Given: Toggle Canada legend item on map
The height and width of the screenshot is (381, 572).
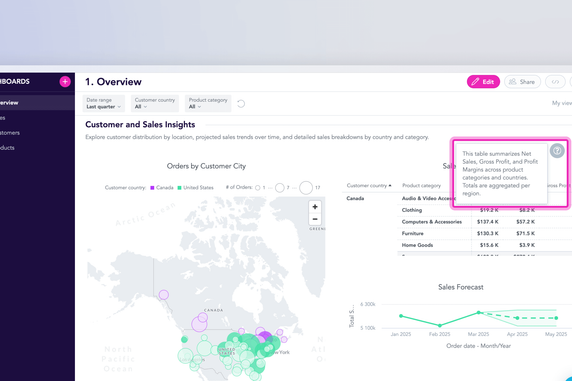Looking at the screenshot, I should (x=162, y=188).
